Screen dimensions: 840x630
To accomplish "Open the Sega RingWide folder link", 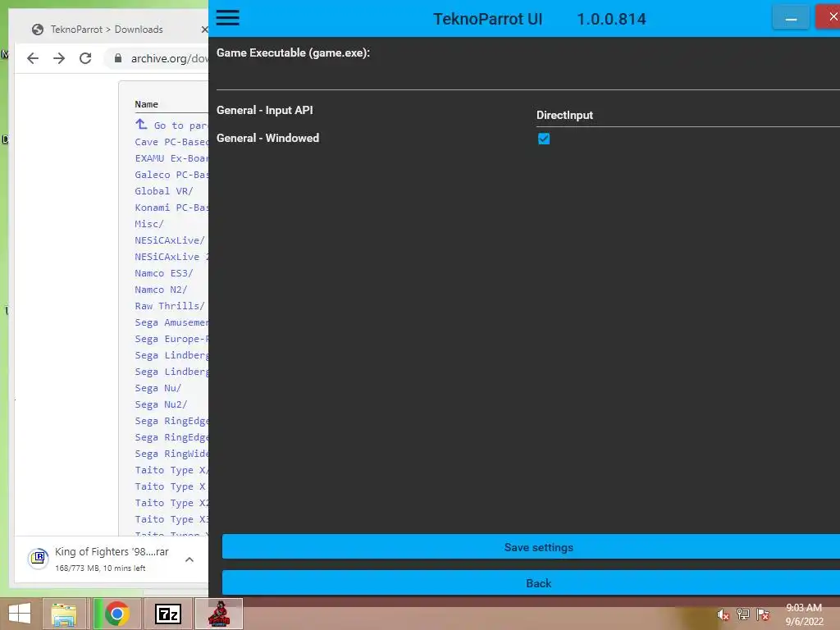I will (x=171, y=454).
